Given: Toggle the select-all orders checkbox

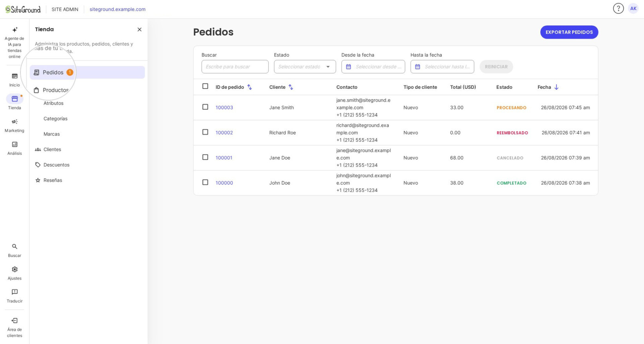Looking at the screenshot, I should click(x=205, y=86).
